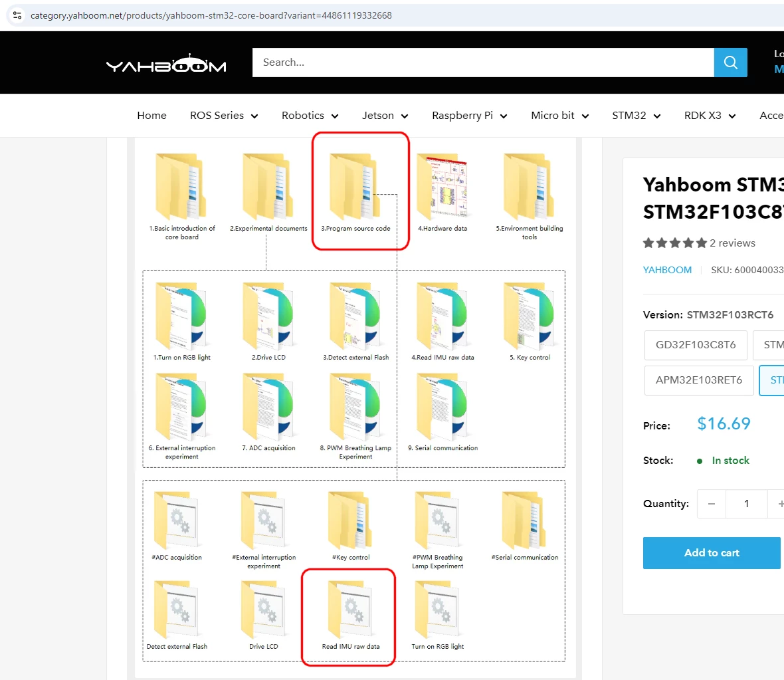This screenshot has height=680, width=784.
Task: Select the GD32F103C8T6 version option
Action: coord(696,345)
